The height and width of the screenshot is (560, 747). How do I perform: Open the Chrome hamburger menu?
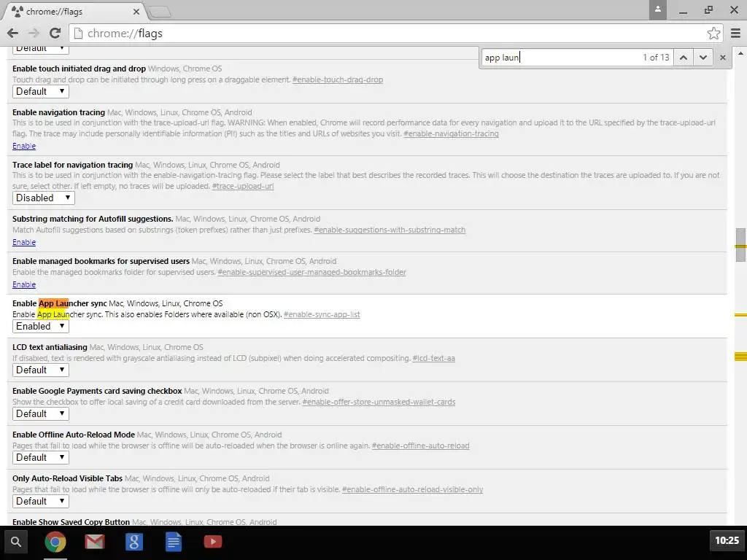[735, 33]
